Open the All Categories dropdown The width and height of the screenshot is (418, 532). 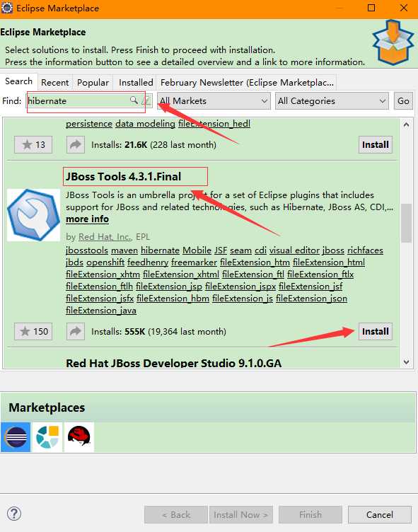pyautogui.click(x=332, y=101)
